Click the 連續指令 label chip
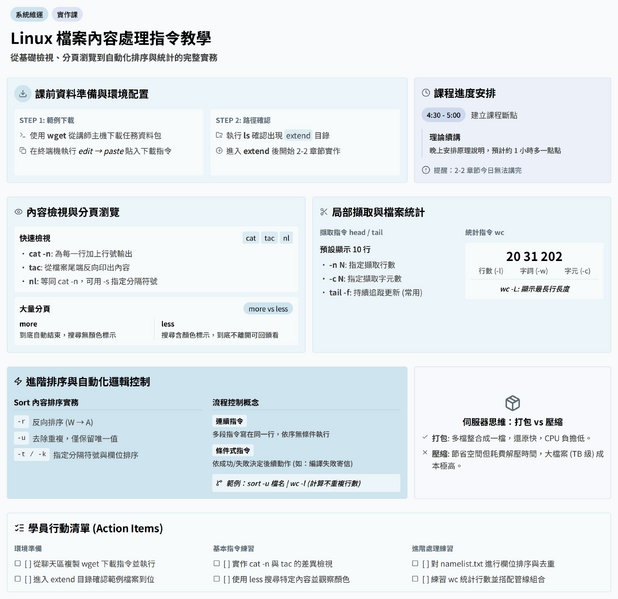 coord(229,421)
